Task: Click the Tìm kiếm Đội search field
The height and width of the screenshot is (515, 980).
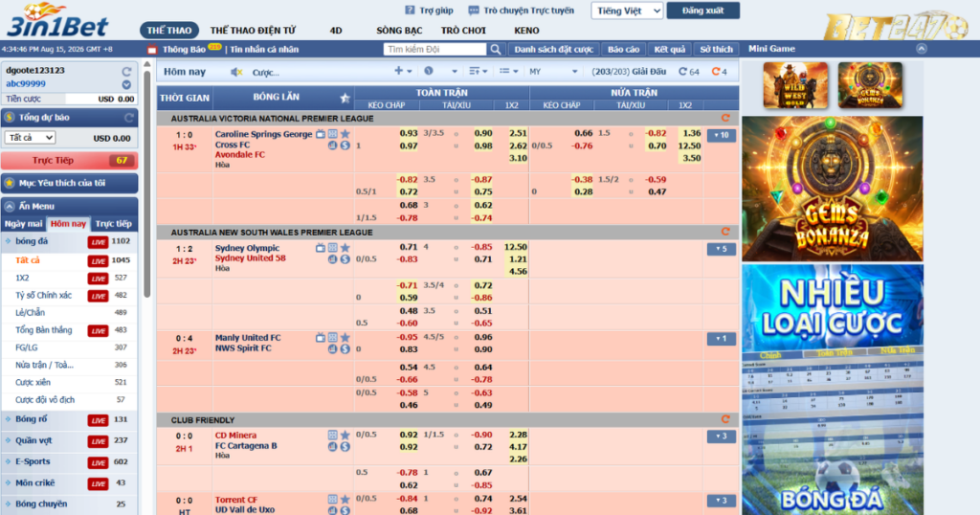Action: coord(434,50)
